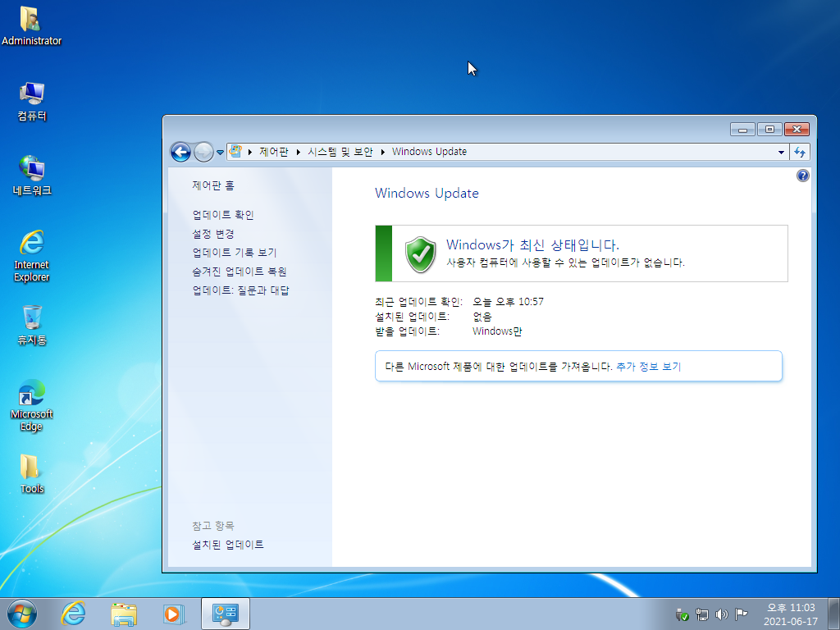Open the 네트워크 desktop icon
The width and height of the screenshot is (840, 630).
click(32, 176)
